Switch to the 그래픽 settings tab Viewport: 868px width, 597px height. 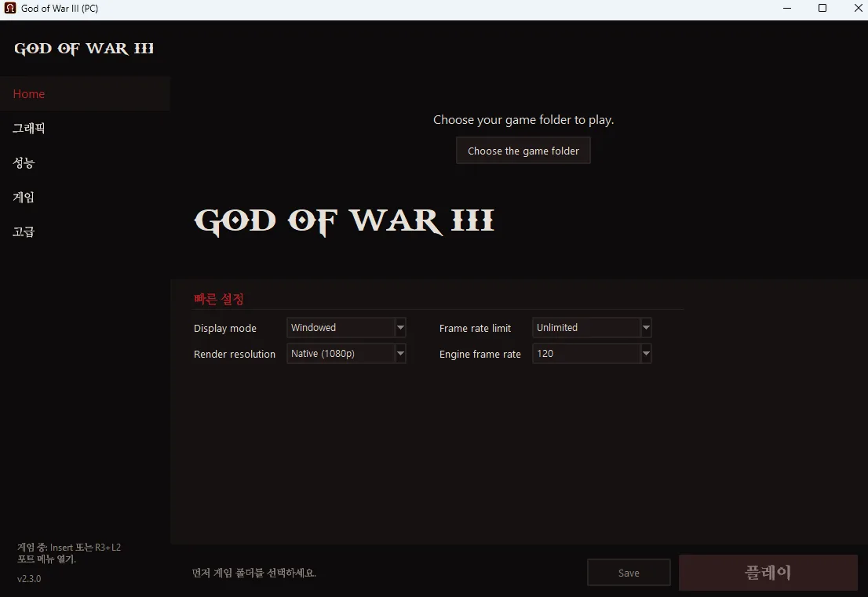(85, 129)
